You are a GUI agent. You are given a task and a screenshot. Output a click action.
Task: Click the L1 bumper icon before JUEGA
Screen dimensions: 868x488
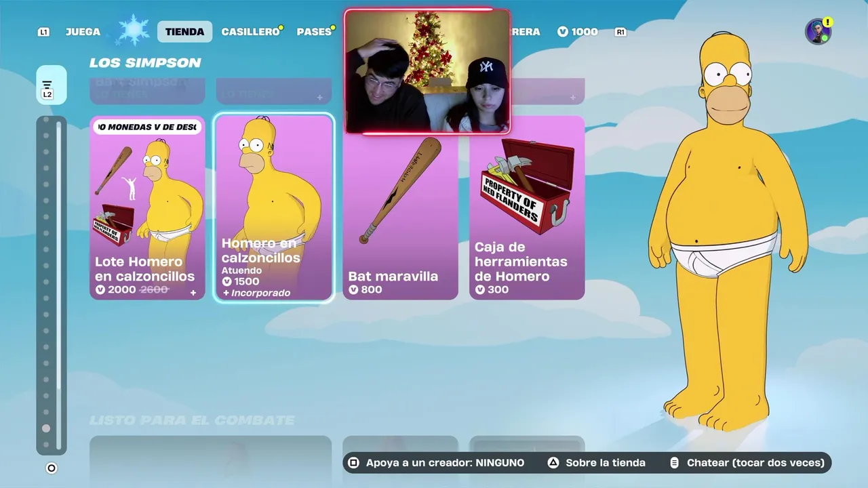click(x=43, y=32)
